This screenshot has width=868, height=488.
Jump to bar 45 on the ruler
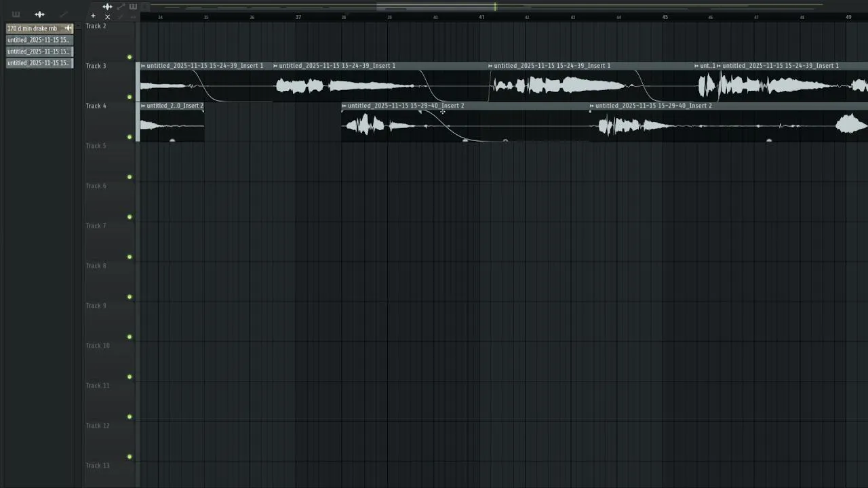pos(665,17)
